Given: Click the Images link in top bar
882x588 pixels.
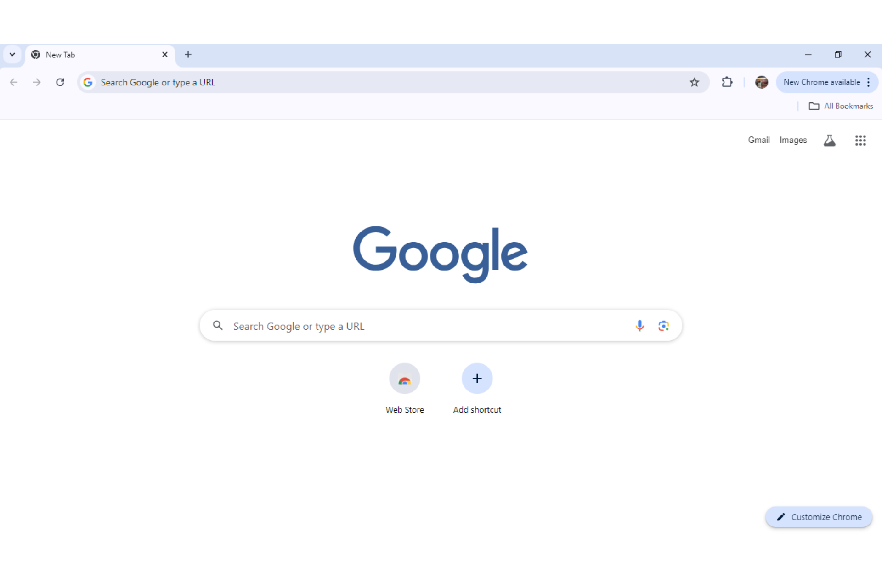Looking at the screenshot, I should coord(793,140).
